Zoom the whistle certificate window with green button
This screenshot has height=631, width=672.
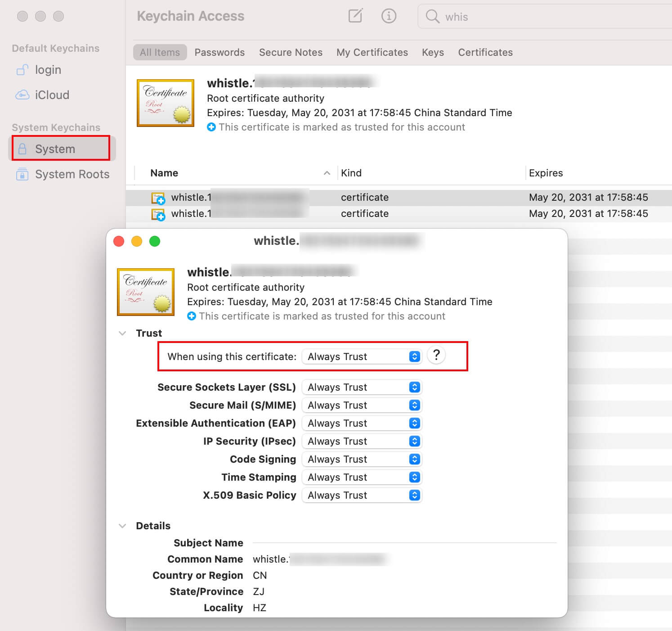[x=155, y=241]
